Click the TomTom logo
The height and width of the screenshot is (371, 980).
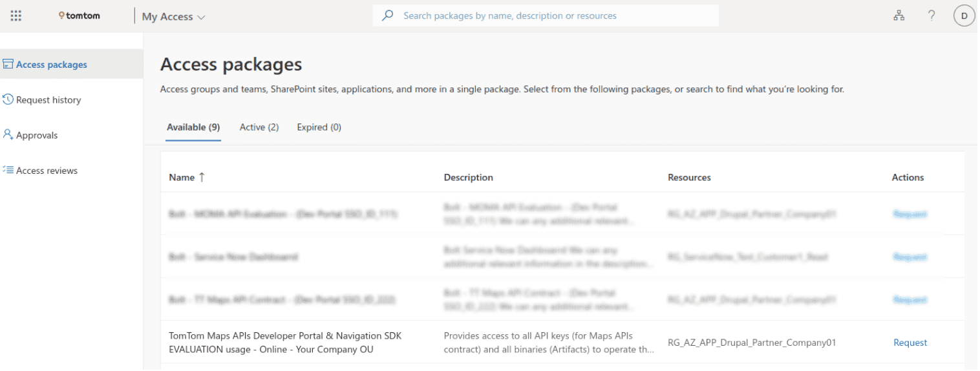click(x=79, y=16)
